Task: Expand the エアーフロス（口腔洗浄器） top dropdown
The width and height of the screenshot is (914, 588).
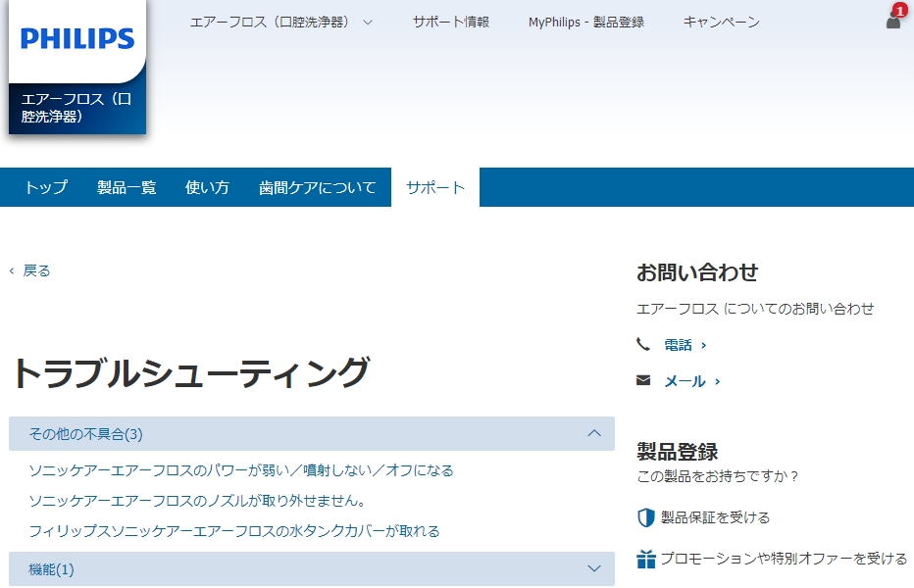Action: click(x=280, y=23)
